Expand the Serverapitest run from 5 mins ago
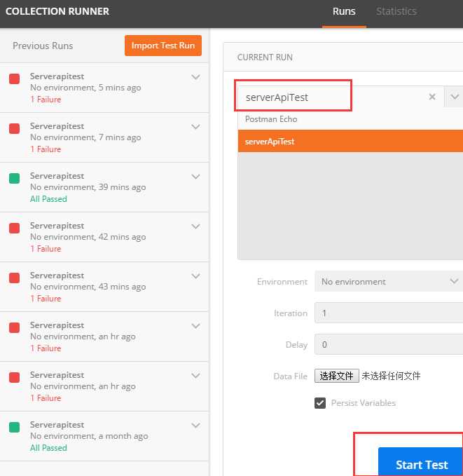463x476 pixels. click(195, 77)
